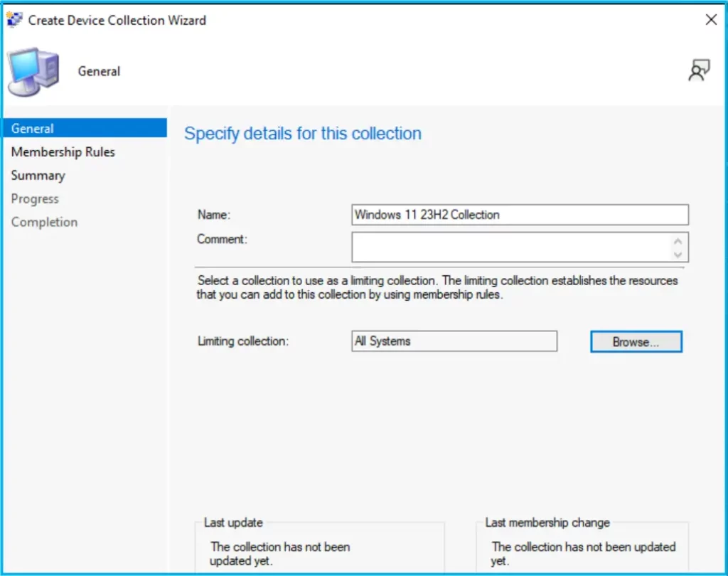Click the 'General' header title text
The height and width of the screenshot is (576, 728).
pyautogui.click(x=99, y=71)
